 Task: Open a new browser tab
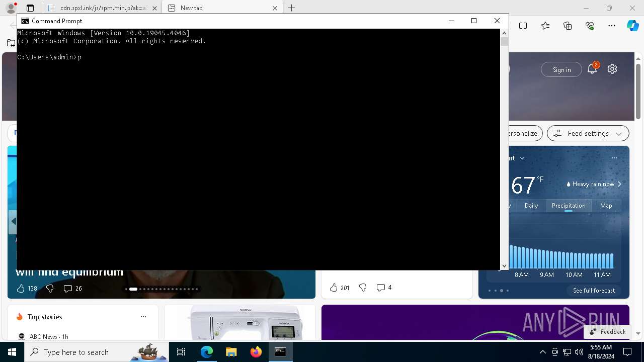pos(291,8)
